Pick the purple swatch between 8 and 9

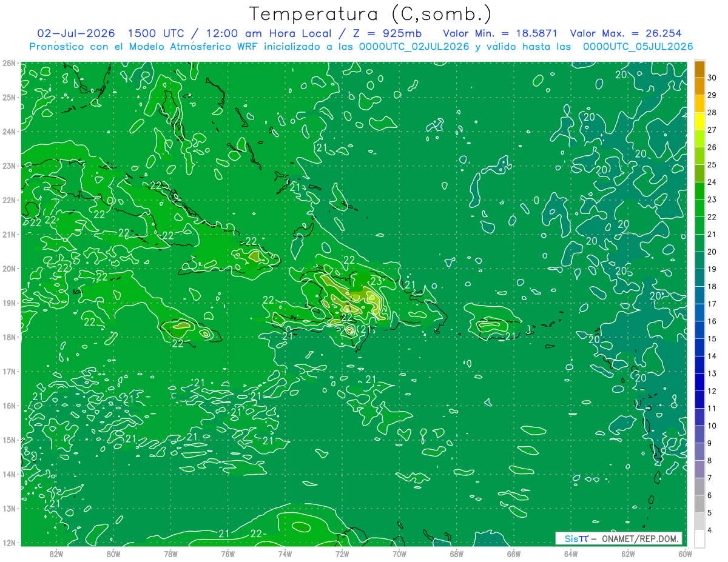[x=700, y=452]
